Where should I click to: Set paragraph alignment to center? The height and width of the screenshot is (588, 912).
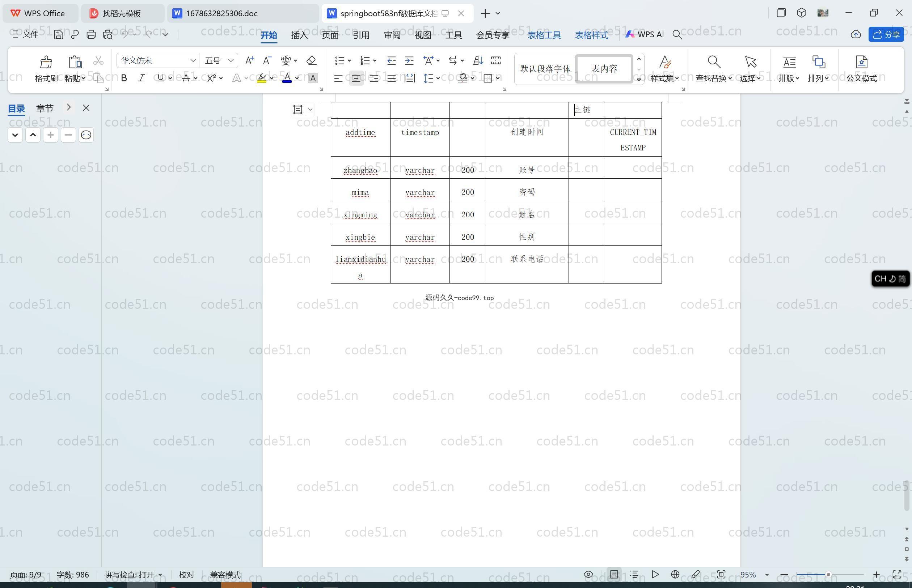tap(356, 78)
